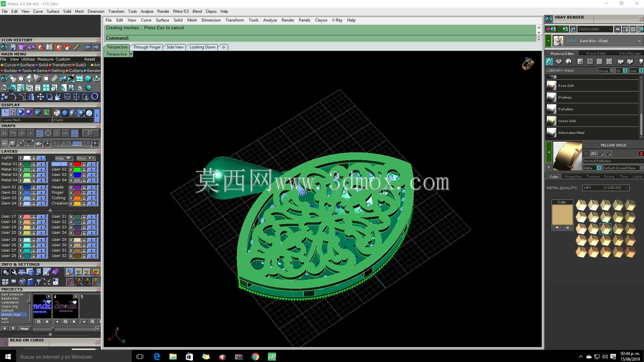Click the Projects thumbnail size slider
The image size is (644, 362).
(52, 329)
